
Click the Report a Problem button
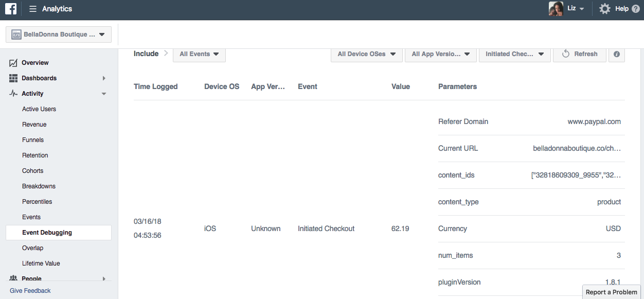612,292
